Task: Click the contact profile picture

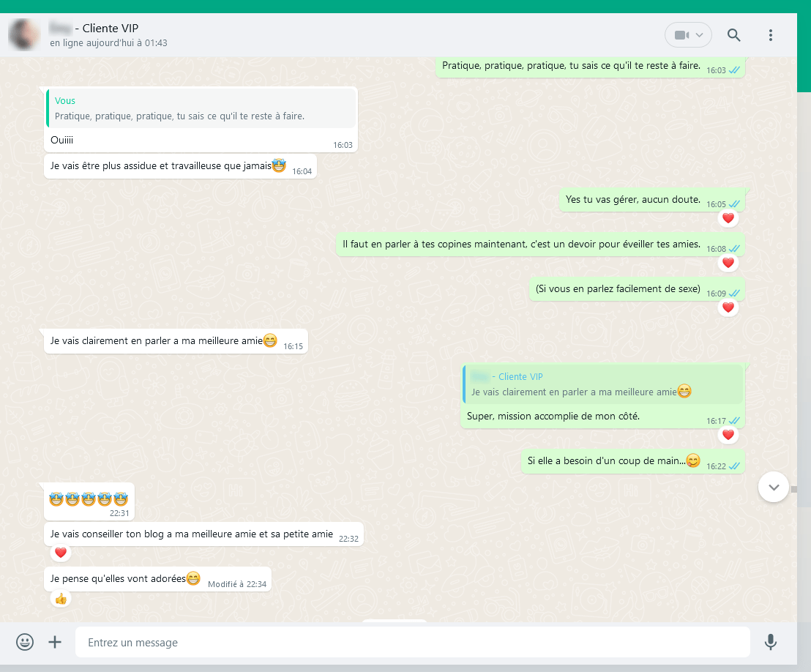Action: [24, 35]
